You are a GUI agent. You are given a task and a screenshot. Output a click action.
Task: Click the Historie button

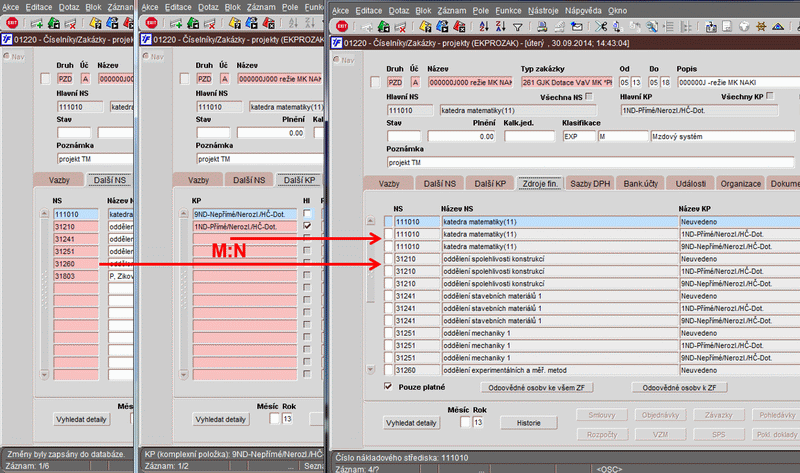[529, 422]
